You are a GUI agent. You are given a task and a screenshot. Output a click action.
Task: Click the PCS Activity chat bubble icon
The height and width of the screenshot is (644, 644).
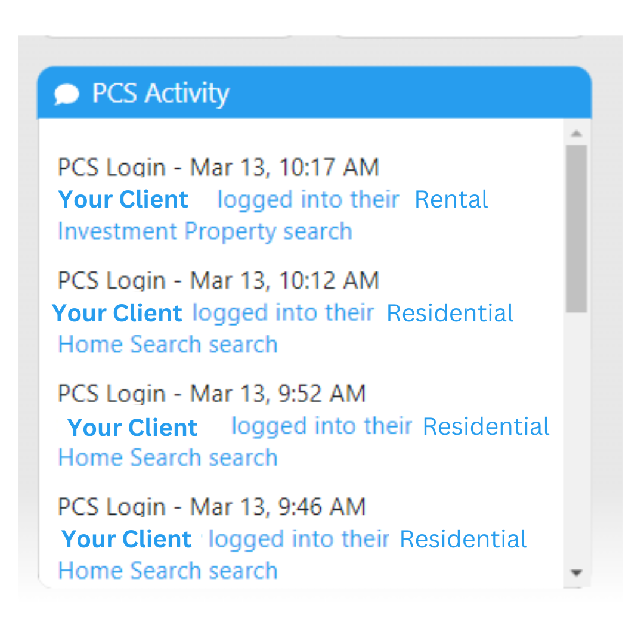point(66,94)
